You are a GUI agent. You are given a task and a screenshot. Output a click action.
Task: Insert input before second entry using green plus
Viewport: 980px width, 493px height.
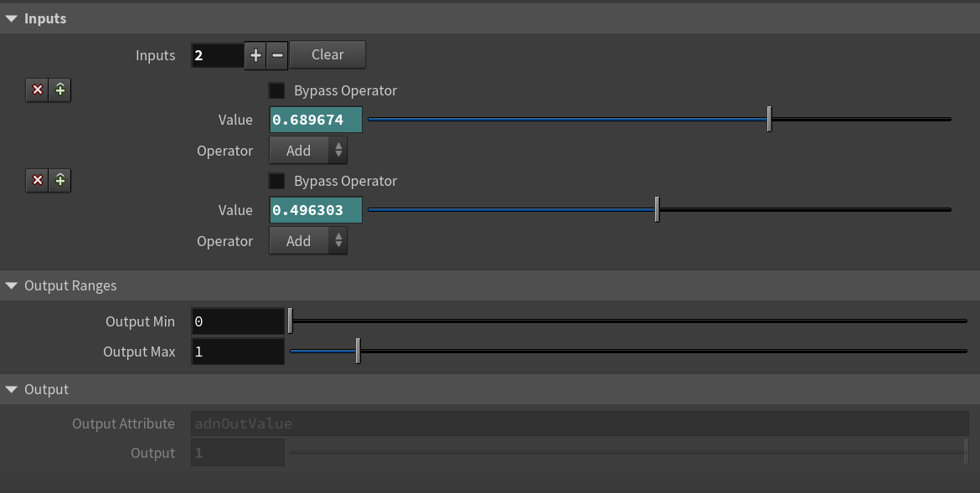coord(59,180)
